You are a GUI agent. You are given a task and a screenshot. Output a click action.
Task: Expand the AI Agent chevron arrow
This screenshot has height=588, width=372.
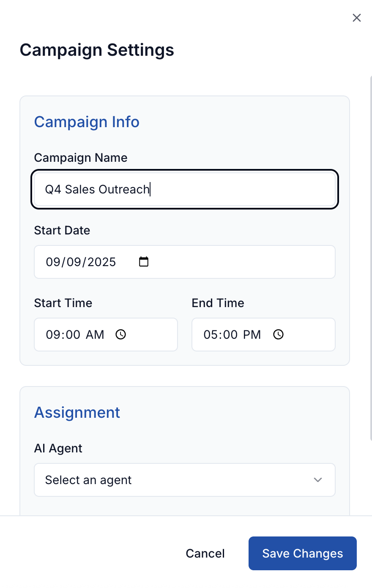point(318,480)
